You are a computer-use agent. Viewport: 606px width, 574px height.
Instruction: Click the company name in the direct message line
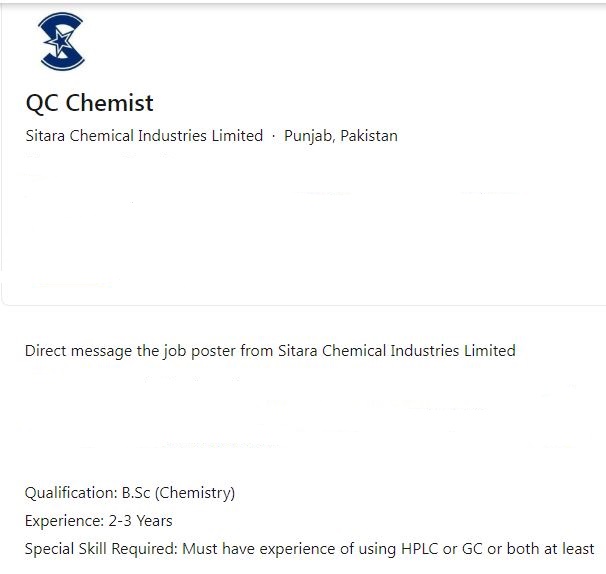click(x=392, y=351)
